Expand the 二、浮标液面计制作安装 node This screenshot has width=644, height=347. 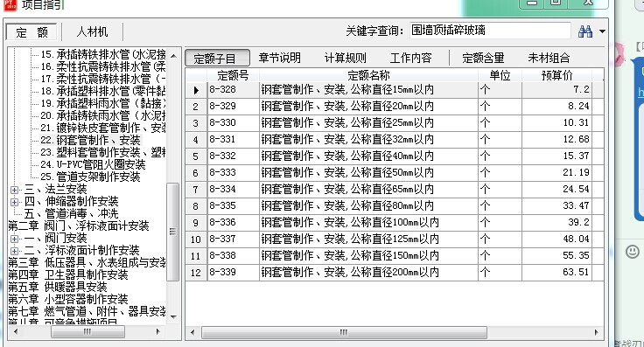click(x=14, y=251)
